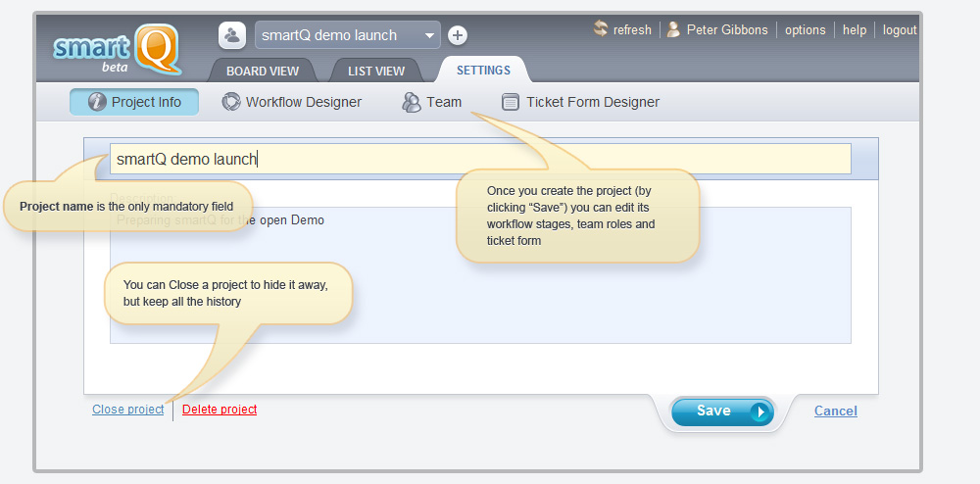The image size is (980, 484).
Task: Click the Peter Gibbons user avatar icon
Action: [673, 29]
